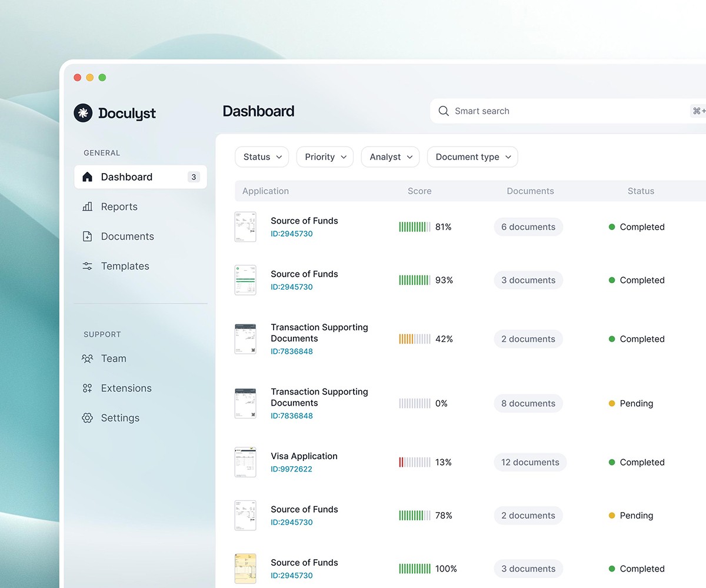Open 3 documents pill in 100% row
This screenshot has height=588, width=706.
click(528, 569)
